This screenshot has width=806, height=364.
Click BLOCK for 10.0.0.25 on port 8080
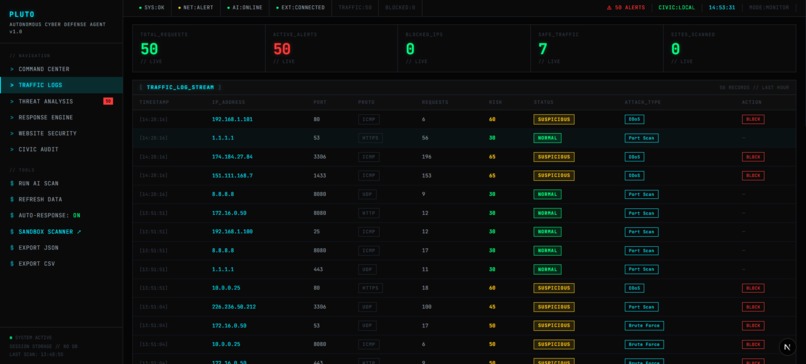753,344
